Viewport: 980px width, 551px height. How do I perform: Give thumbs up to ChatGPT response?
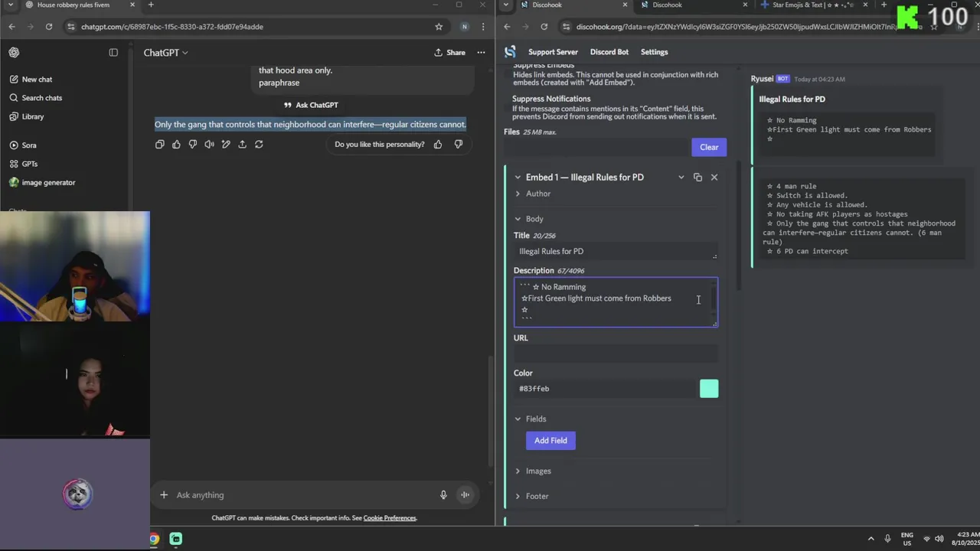point(176,144)
